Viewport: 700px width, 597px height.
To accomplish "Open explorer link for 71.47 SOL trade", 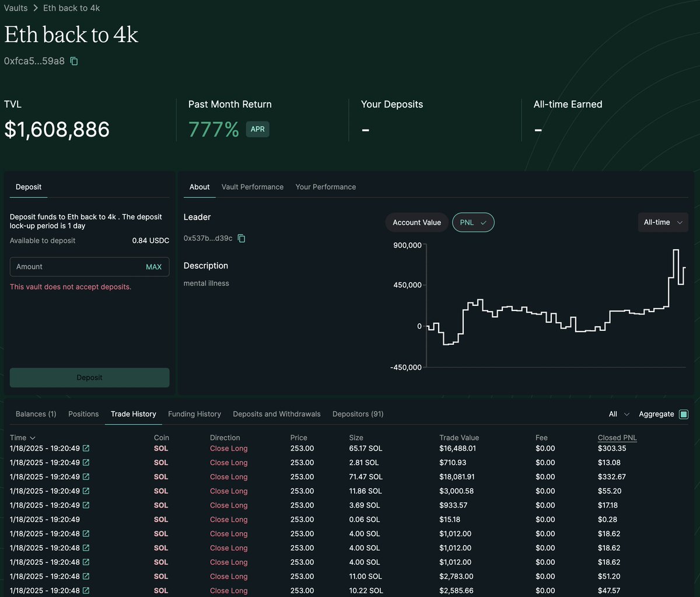I will click(86, 477).
